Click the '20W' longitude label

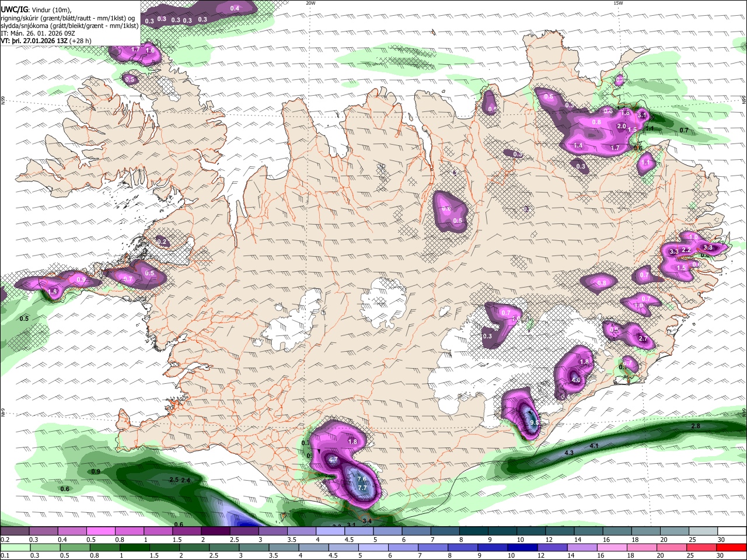[x=310, y=3]
